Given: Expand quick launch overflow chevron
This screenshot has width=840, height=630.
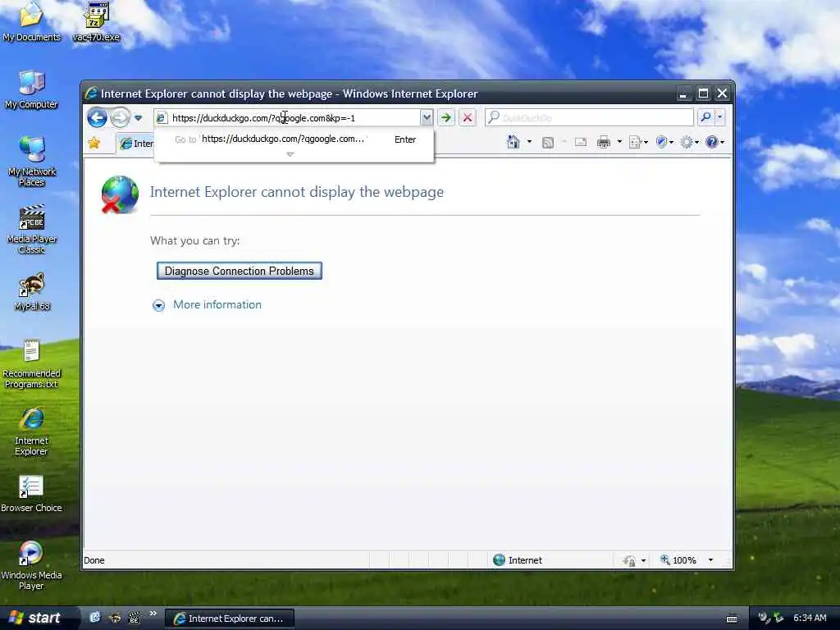Looking at the screenshot, I should pyautogui.click(x=153, y=614).
